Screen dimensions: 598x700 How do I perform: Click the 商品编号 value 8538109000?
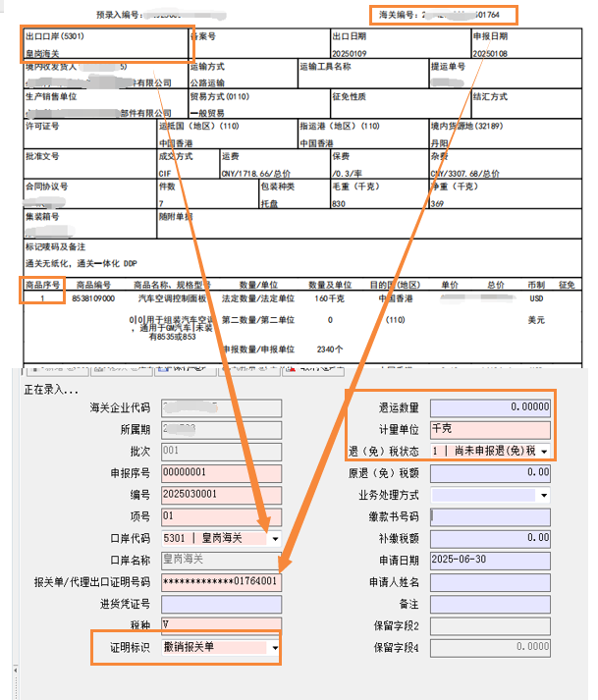pyautogui.click(x=93, y=298)
